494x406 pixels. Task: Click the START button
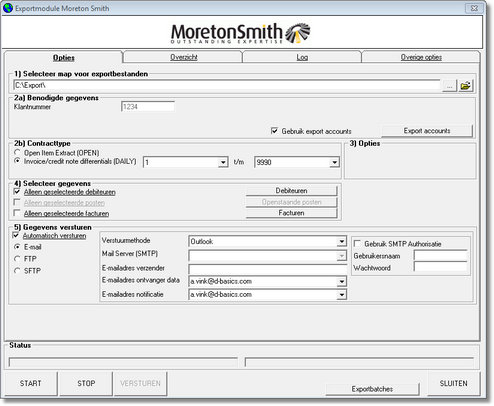pyautogui.click(x=31, y=383)
